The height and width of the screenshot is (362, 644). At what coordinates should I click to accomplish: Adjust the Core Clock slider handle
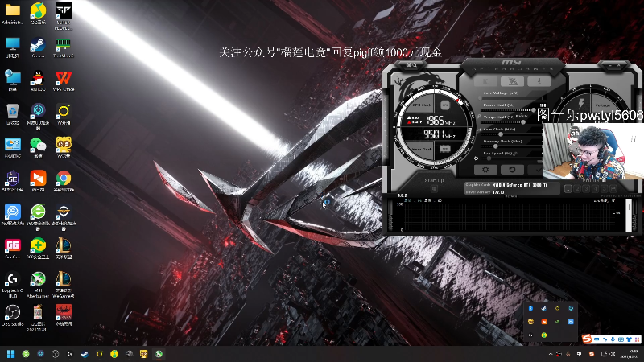(x=501, y=134)
